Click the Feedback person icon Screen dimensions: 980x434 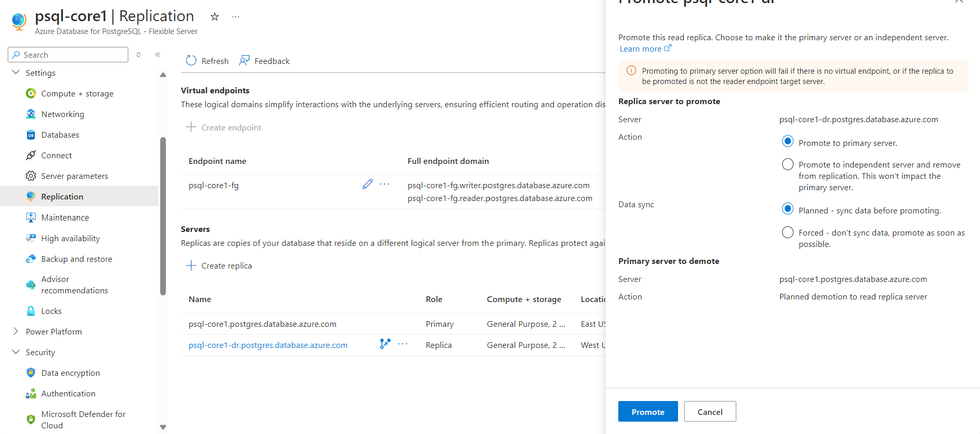pos(244,60)
